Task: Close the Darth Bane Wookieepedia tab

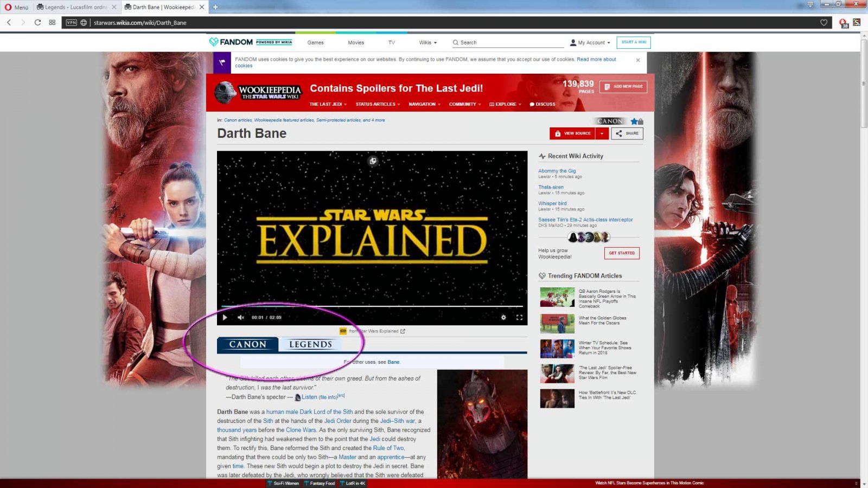Action: click(x=202, y=7)
